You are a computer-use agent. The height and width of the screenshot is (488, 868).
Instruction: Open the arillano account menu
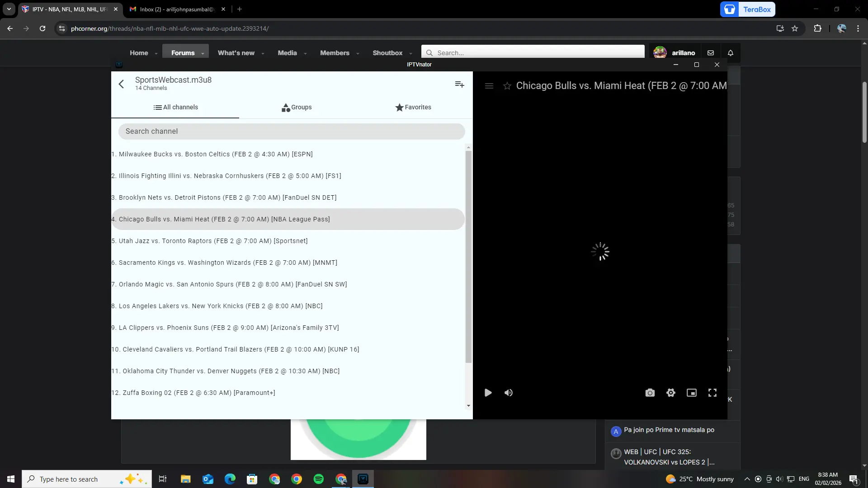pyautogui.click(x=675, y=53)
